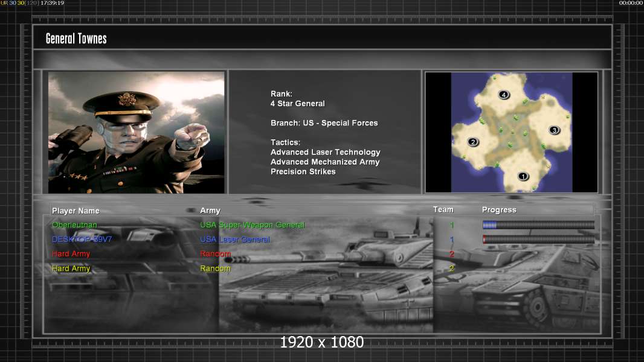
Task: Click start position marker 2 on the minimap
Action: 473,142
